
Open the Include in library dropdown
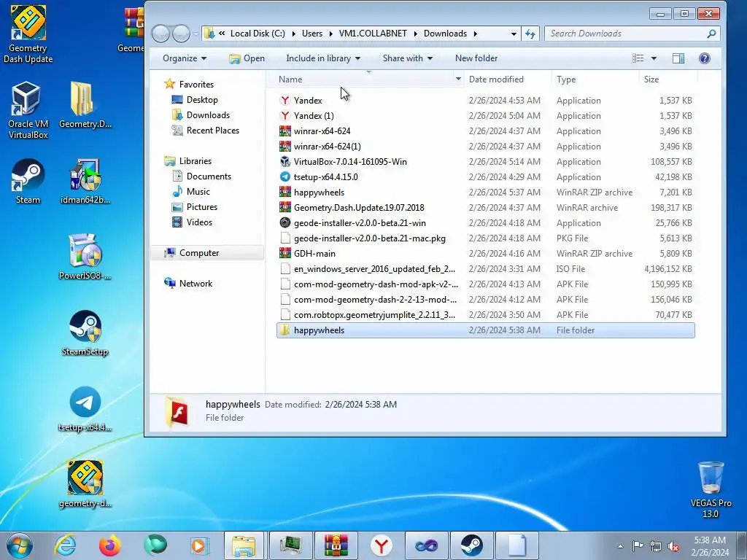click(323, 58)
